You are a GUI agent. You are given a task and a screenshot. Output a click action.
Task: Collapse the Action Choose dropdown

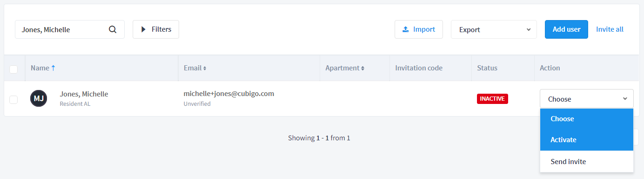coord(587,99)
